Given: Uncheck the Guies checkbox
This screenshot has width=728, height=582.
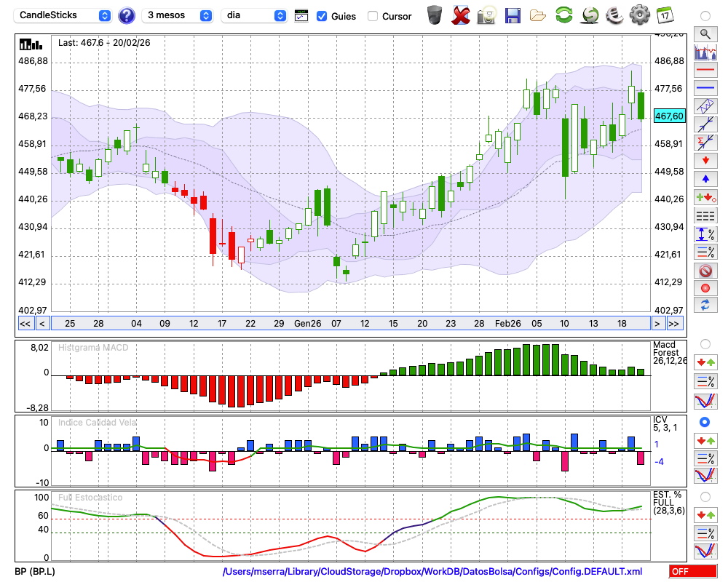Looking at the screenshot, I should [322, 16].
